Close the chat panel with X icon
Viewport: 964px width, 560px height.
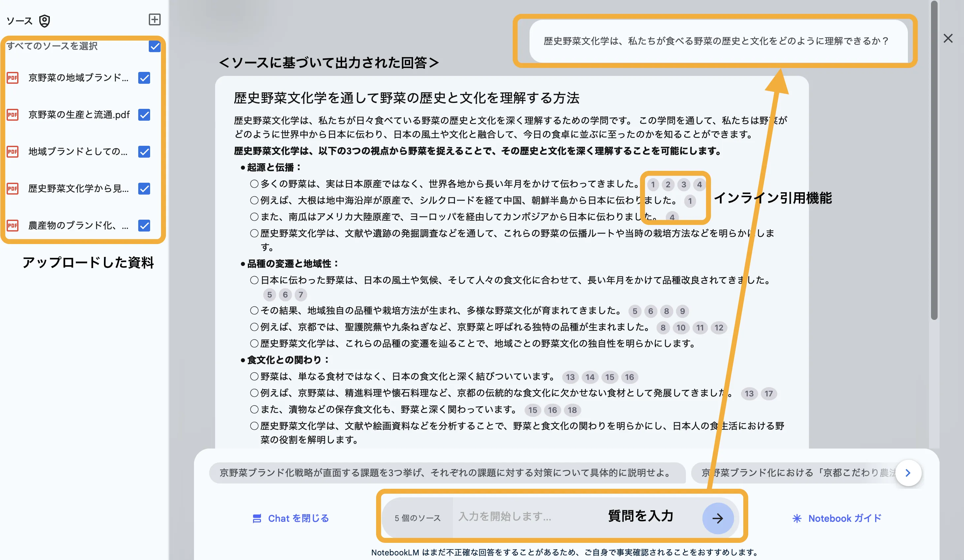point(948,38)
